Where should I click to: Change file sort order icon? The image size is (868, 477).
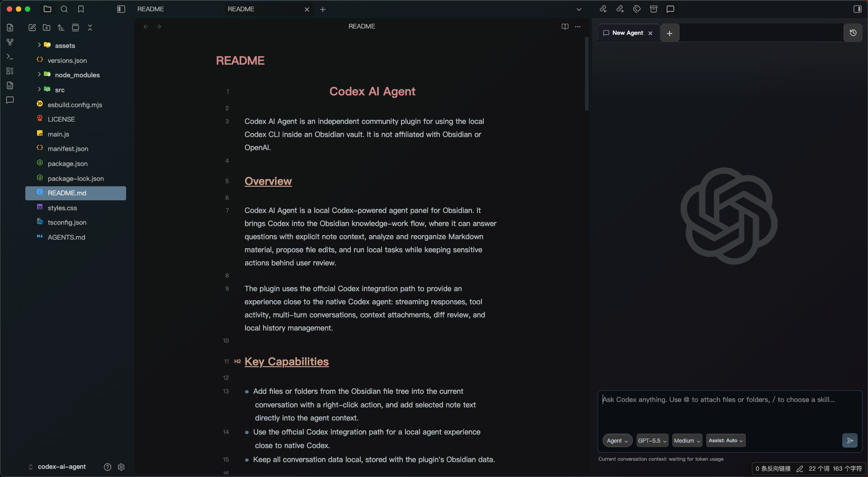tap(61, 28)
